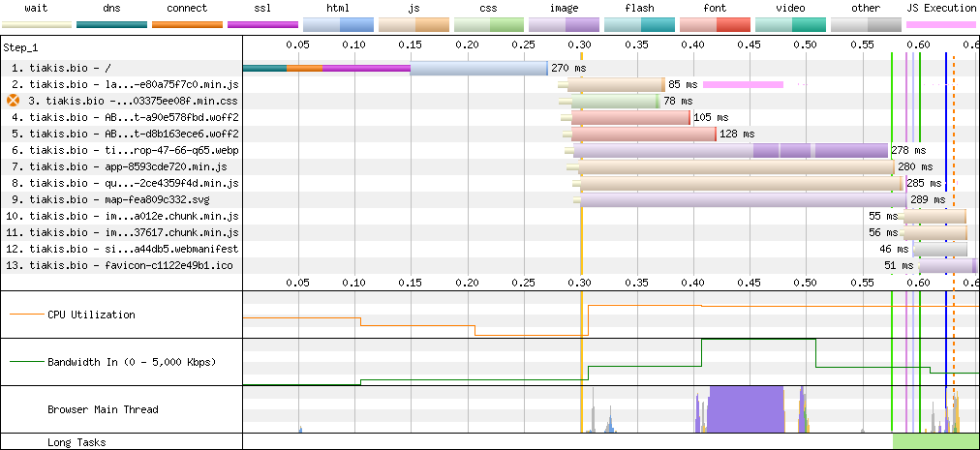This screenshot has width=980, height=450.
Task: Click the large purple block in Browser Main Thread
Action: tap(747, 408)
